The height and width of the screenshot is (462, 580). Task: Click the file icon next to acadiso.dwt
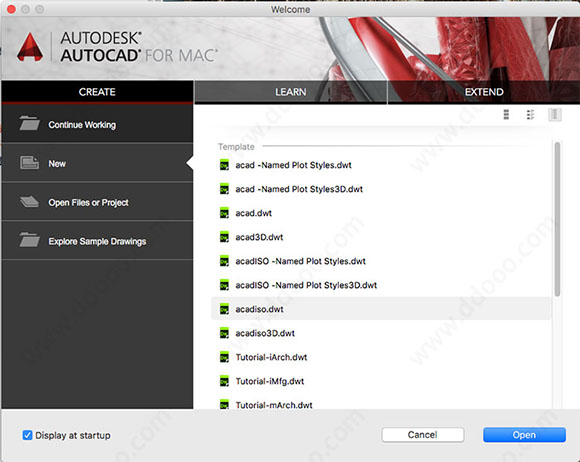(x=224, y=309)
